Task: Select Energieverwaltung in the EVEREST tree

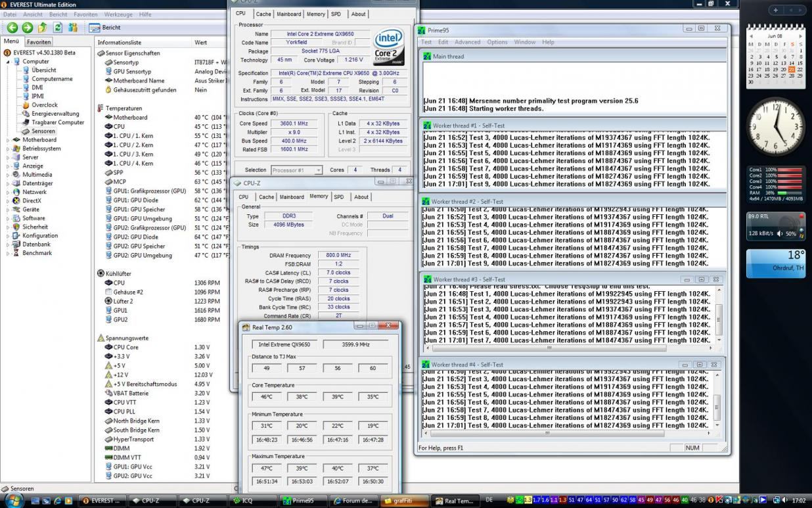Action: point(55,114)
